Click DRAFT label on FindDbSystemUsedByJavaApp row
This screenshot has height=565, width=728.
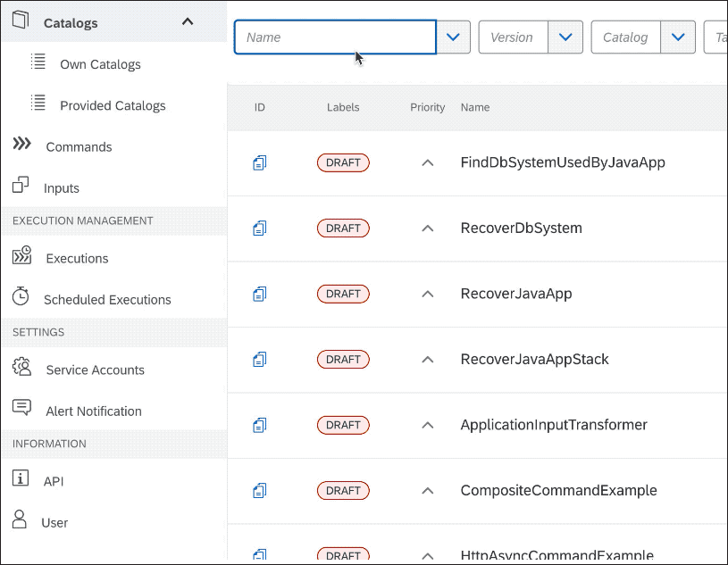point(343,162)
